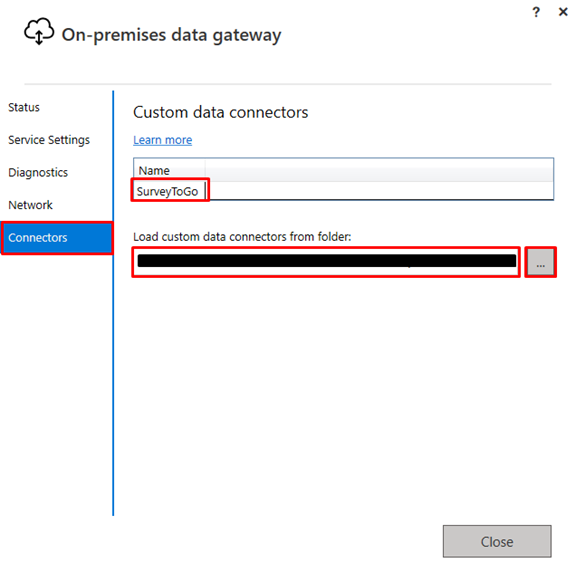Switch to Service Settings tab

(x=49, y=140)
